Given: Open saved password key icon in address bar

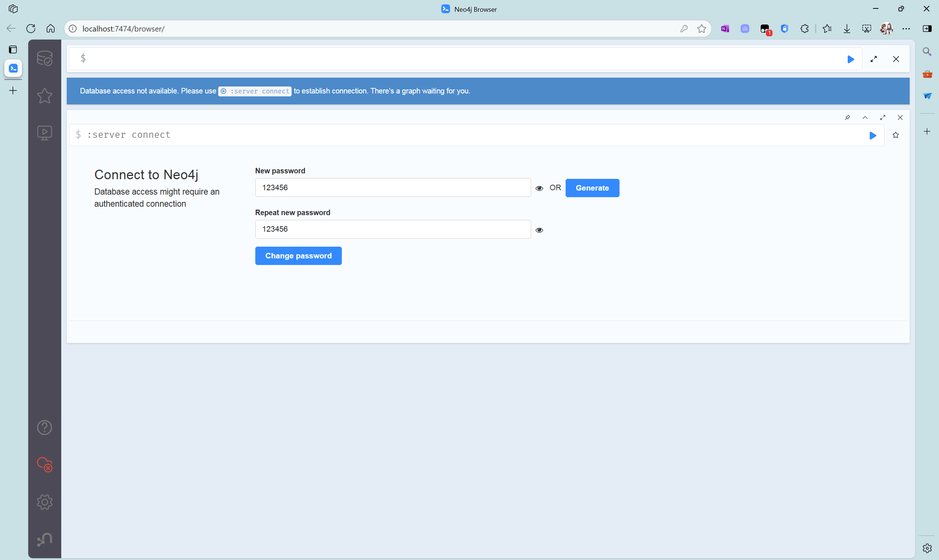Looking at the screenshot, I should click(x=684, y=29).
